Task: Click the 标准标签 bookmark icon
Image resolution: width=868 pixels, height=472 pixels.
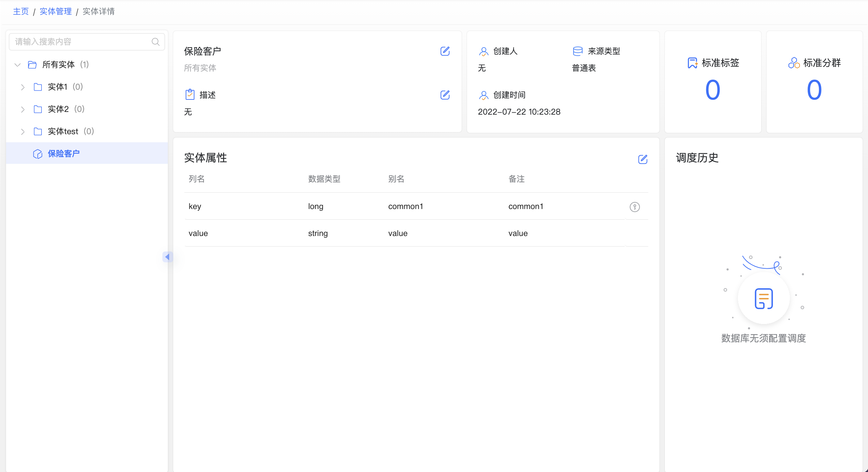Action: click(x=692, y=63)
